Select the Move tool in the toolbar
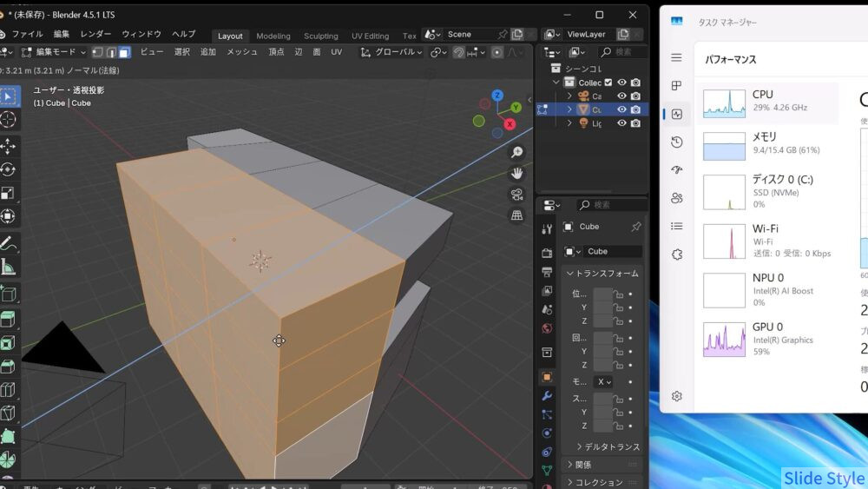 click(x=8, y=144)
